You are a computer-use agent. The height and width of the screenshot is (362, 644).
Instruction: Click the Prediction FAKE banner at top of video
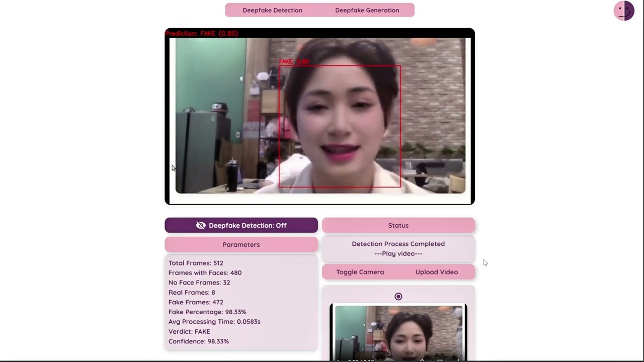(x=201, y=33)
